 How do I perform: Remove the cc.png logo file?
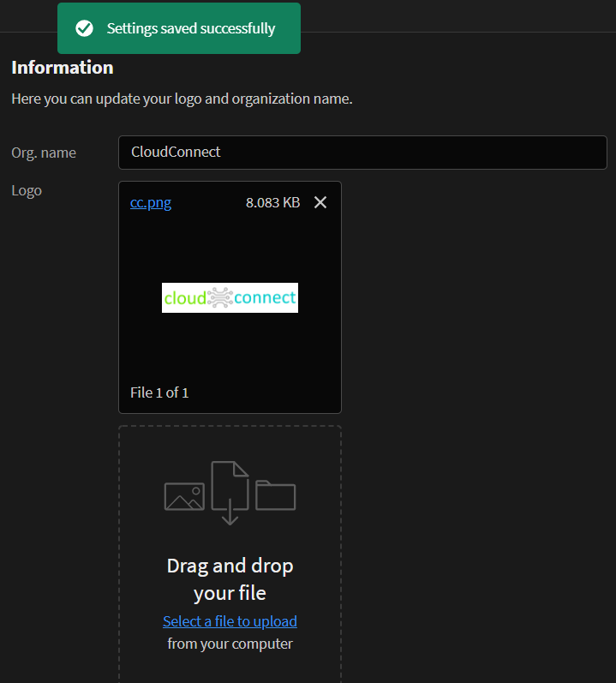320,202
